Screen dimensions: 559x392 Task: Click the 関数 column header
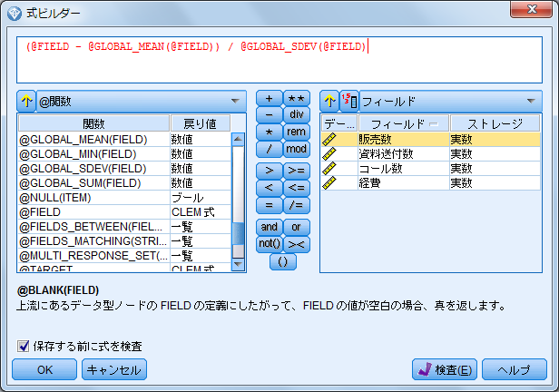coord(93,123)
